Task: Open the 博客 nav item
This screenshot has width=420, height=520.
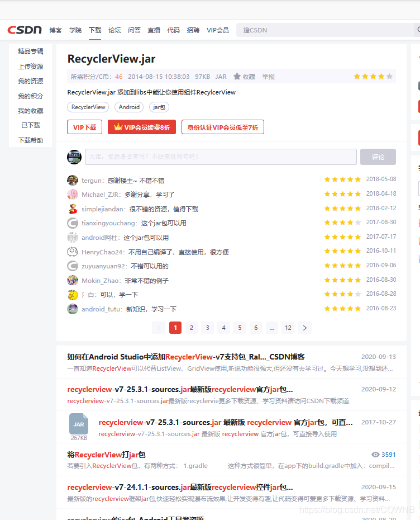Action: coord(56,30)
